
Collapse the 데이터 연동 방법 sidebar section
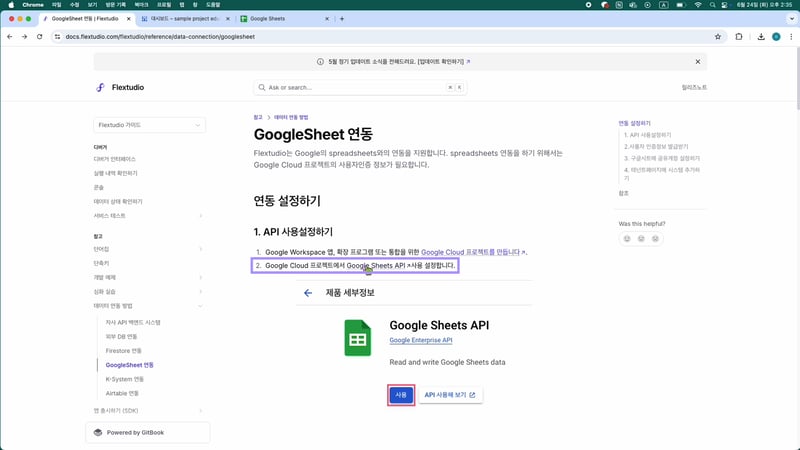coord(201,306)
